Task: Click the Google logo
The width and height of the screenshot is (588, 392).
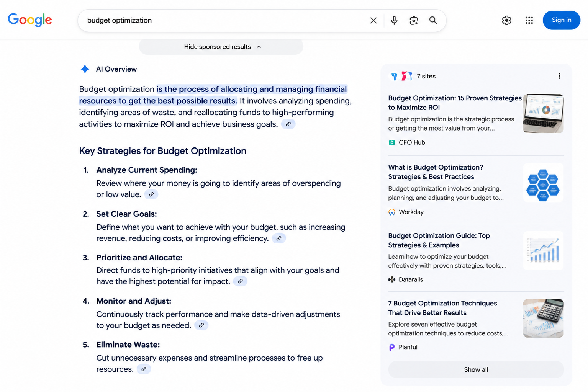Action: (30, 20)
